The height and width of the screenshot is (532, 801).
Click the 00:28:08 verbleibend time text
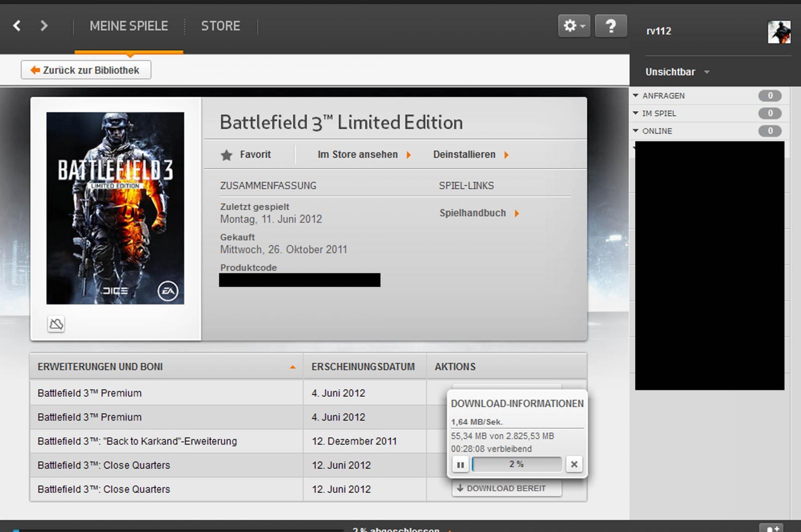pyautogui.click(x=491, y=449)
